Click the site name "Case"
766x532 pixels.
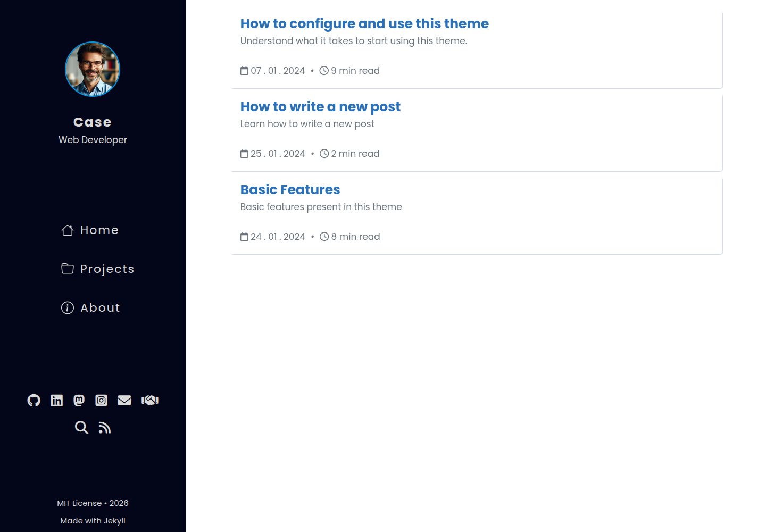(93, 122)
